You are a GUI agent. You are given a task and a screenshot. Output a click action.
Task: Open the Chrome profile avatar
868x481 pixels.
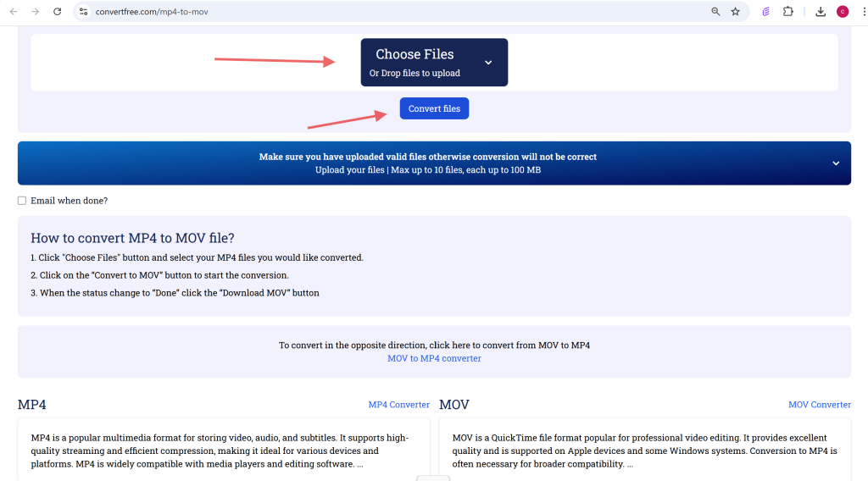tap(843, 12)
